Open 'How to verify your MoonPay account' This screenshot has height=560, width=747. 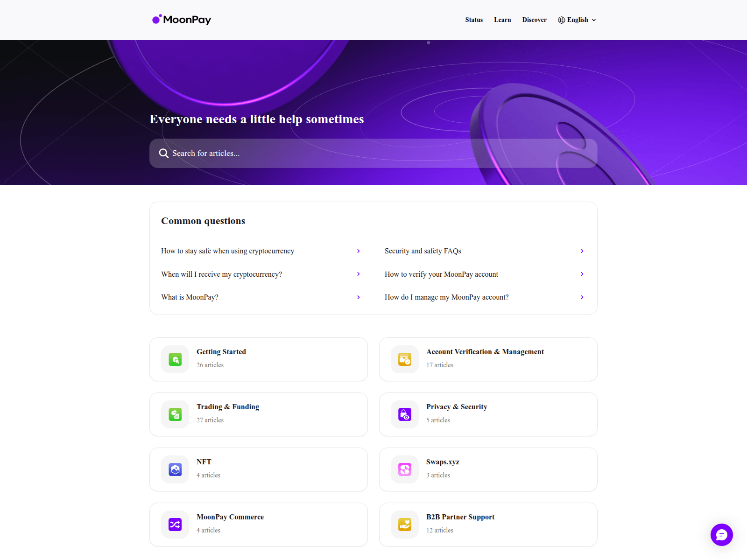441,274
